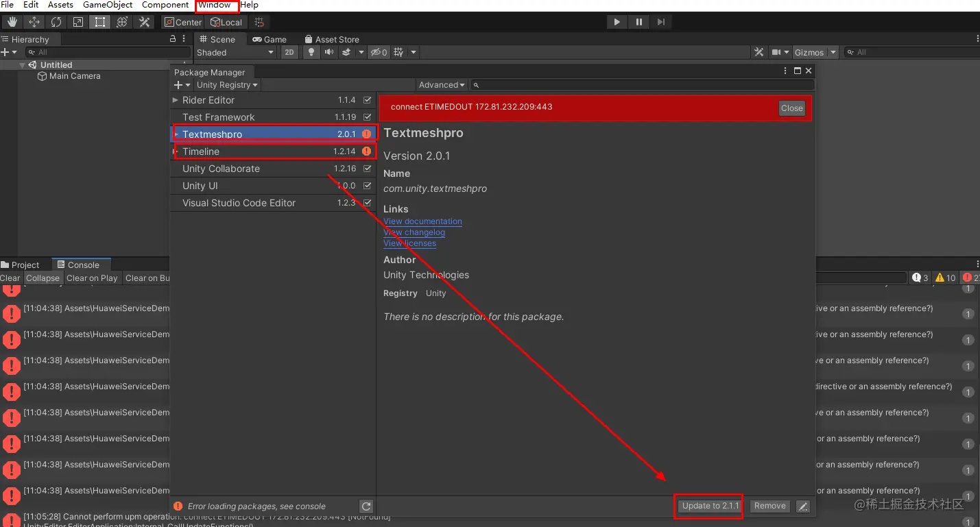Switch to the Game tab
Screen dimensions: 980x527
(270, 39)
